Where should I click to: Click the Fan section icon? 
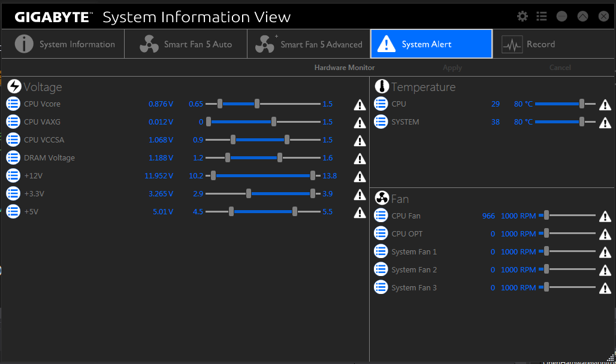click(x=381, y=198)
